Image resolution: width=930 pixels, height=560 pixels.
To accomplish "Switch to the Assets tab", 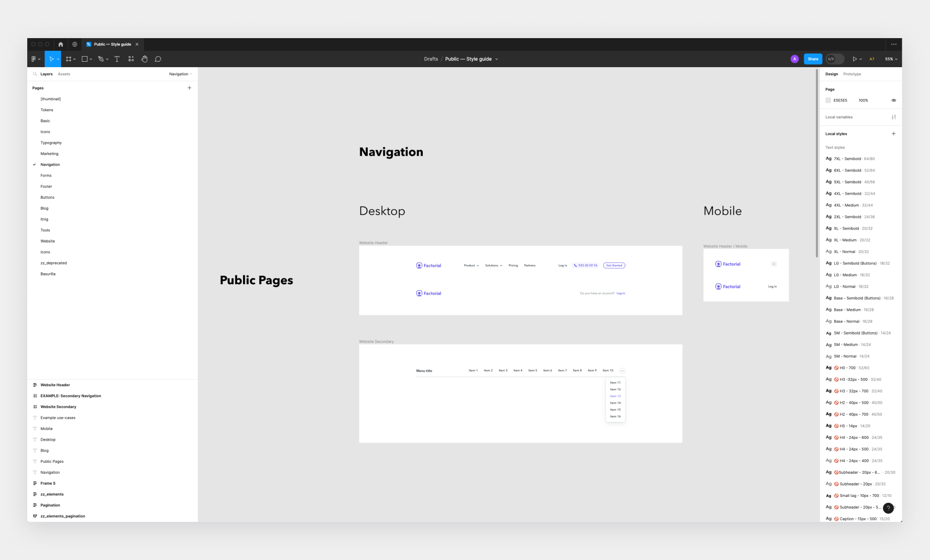I will coord(64,74).
